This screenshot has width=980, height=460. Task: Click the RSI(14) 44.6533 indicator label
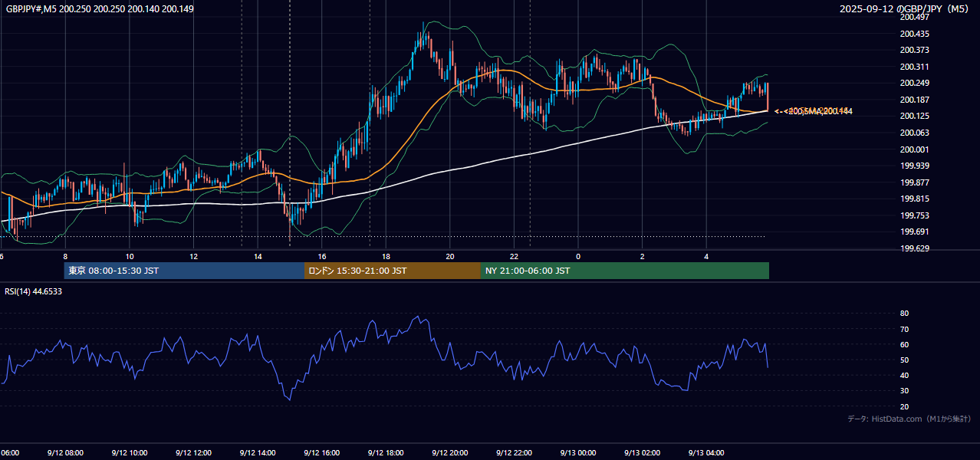(x=34, y=291)
